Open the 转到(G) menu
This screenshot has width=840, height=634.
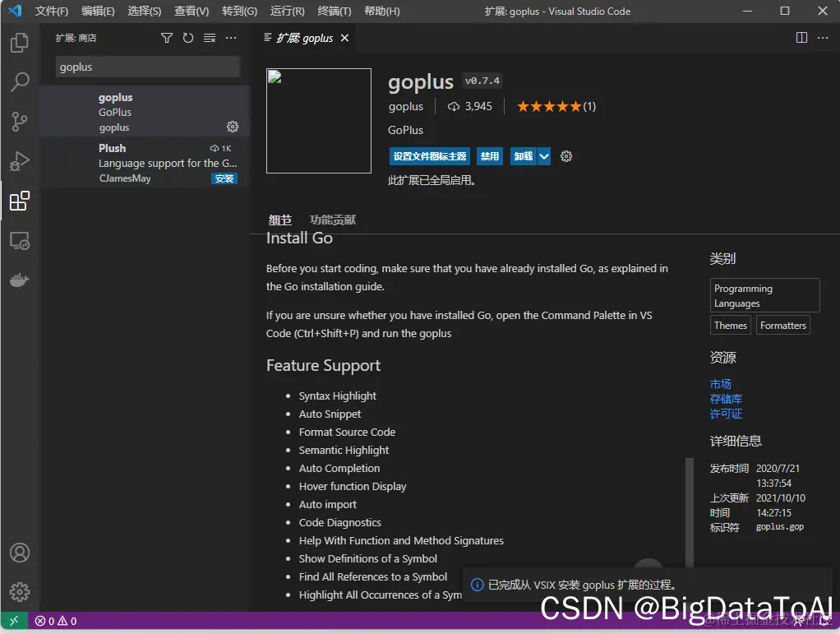pyautogui.click(x=239, y=11)
